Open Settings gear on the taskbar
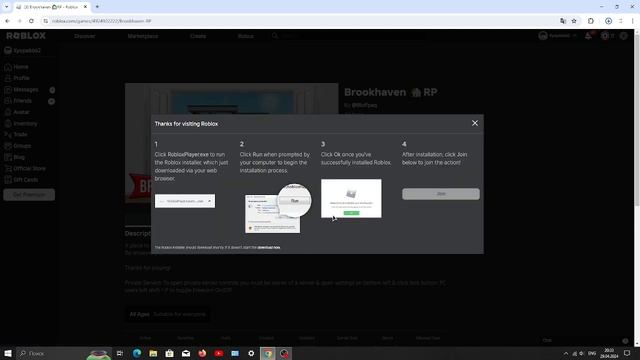Image resolution: width=640 pixels, height=360 pixels. point(251,353)
